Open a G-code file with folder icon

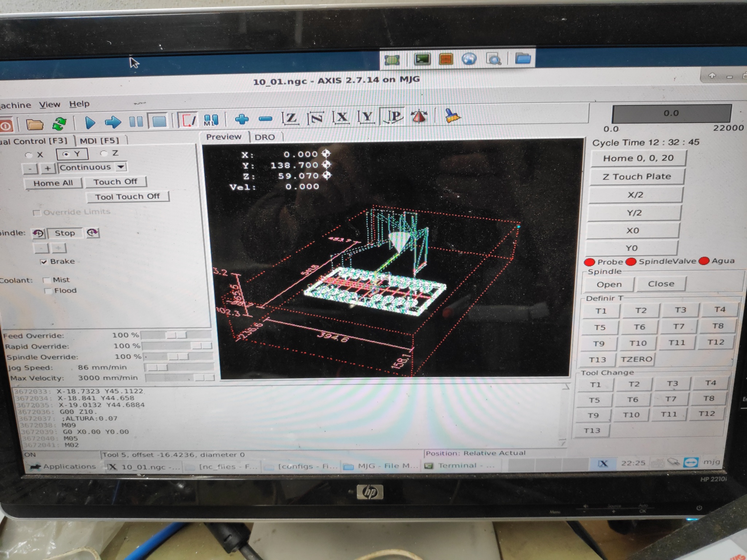tap(35, 124)
